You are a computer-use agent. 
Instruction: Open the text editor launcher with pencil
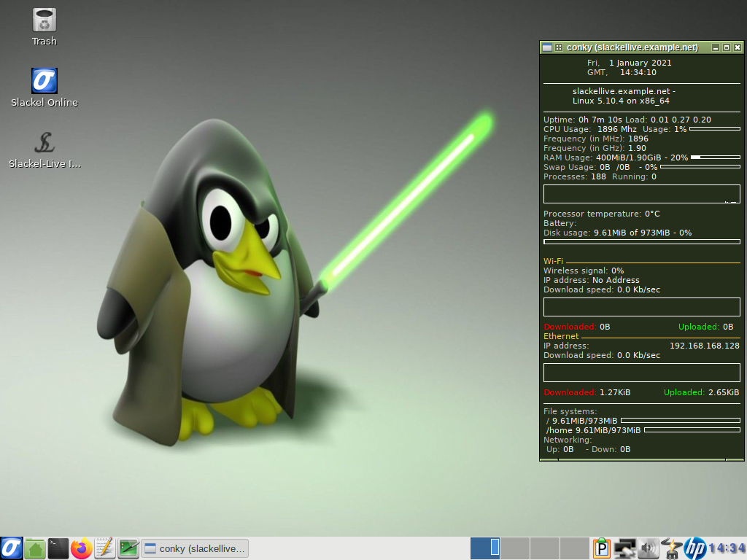click(105, 548)
